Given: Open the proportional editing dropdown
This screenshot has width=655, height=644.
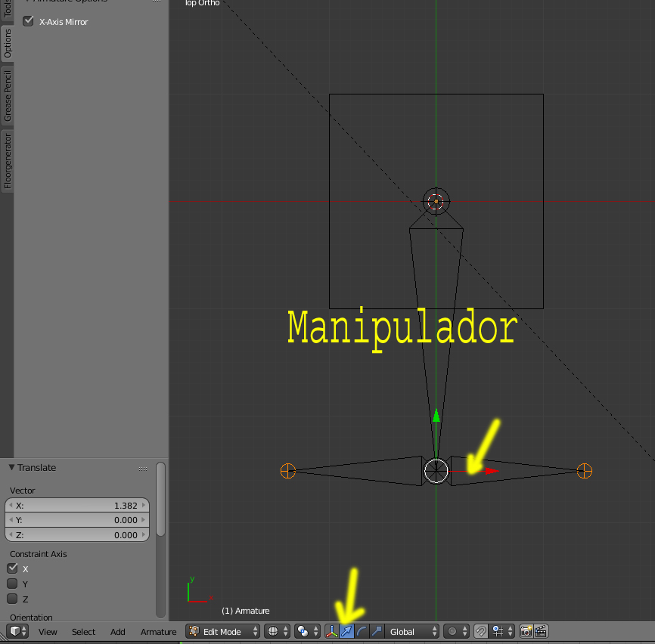Looking at the screenshot, I should [x=456, y=631].
